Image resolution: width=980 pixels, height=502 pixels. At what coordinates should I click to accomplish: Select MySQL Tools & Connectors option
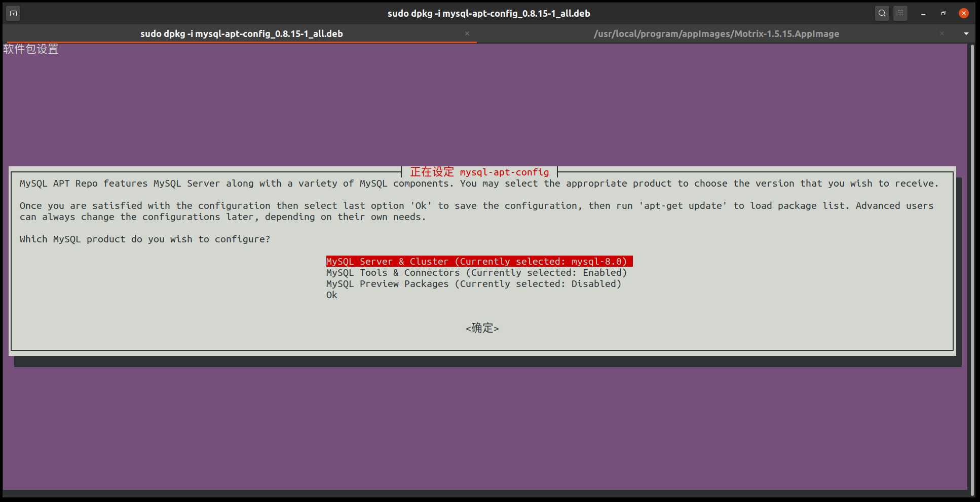pyautogui.click(x=477, y=273)
